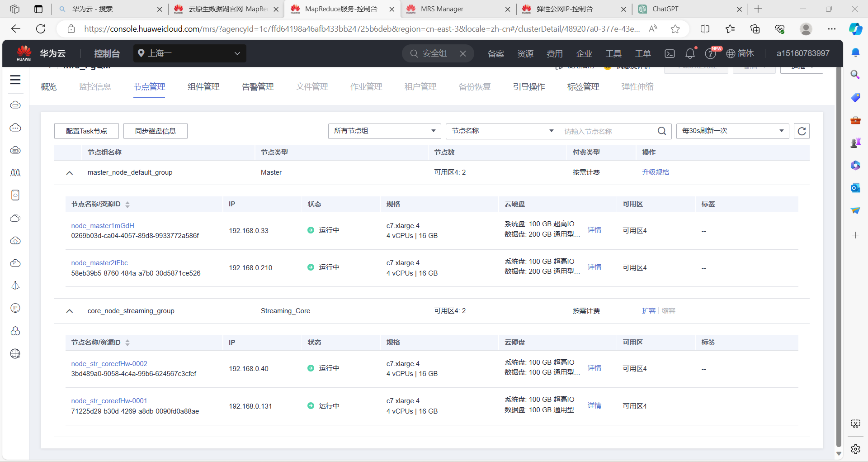
Task: Collapse the master_node_default_group row
Action: (70, 173)
